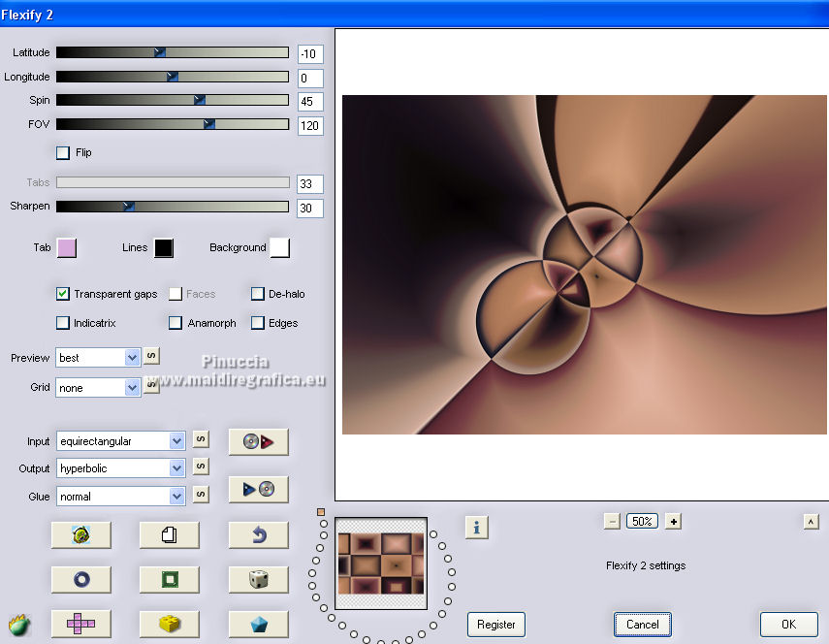Open the Lines black color swatch
This screenshot has width=829, height=644.
click(x=163, y=247)
